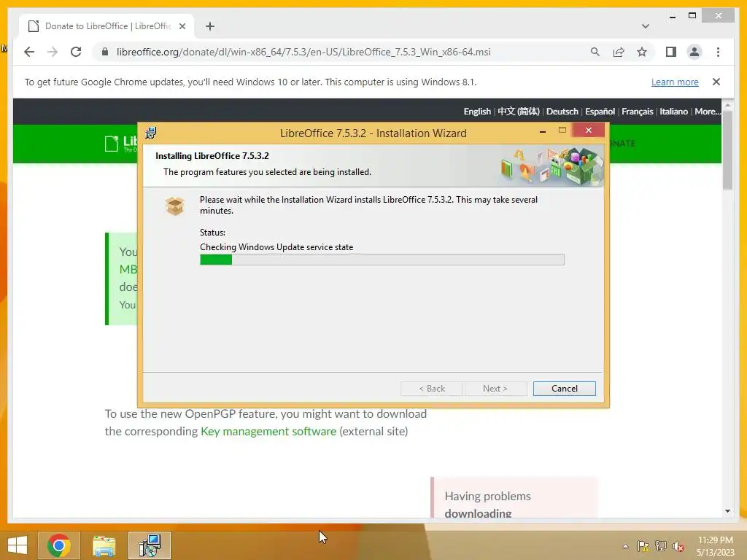The image size is (747, 560).
Task: Open the More languages link
Action: coord(708,112)
